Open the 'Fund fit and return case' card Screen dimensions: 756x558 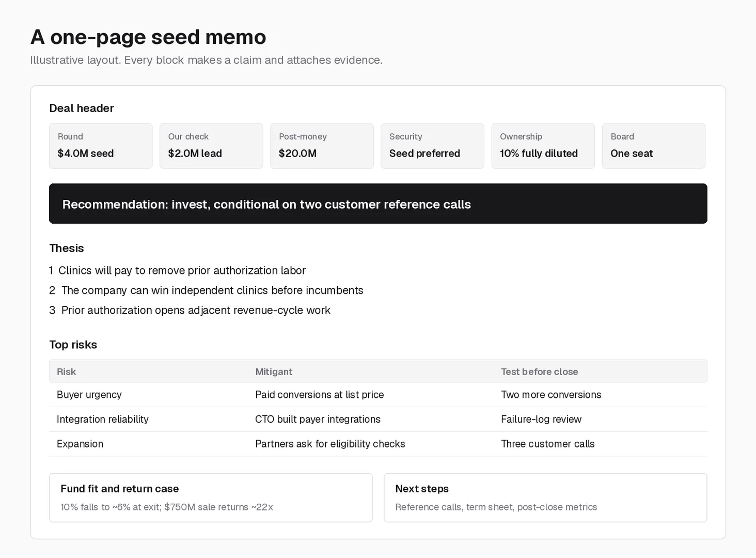pos(211,498)
